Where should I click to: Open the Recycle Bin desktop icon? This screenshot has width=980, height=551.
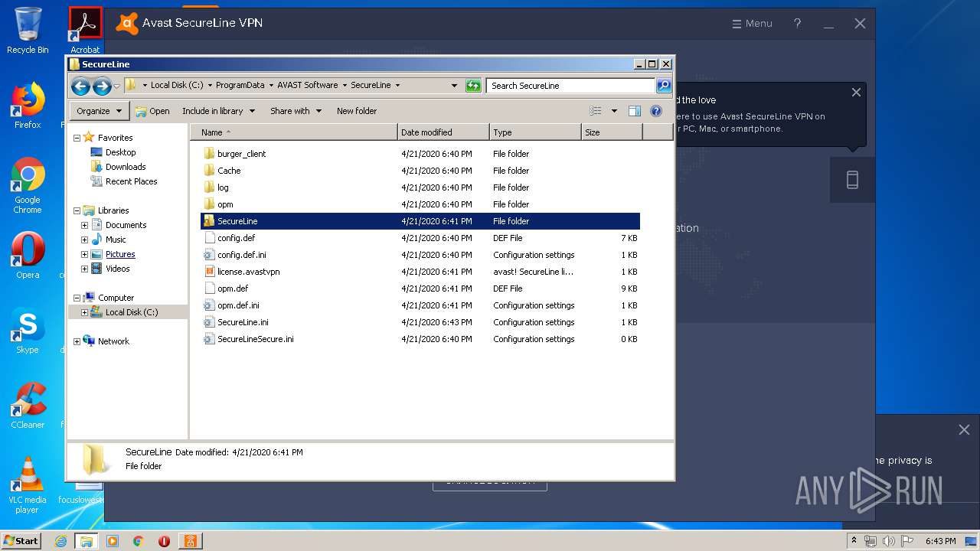28,31
